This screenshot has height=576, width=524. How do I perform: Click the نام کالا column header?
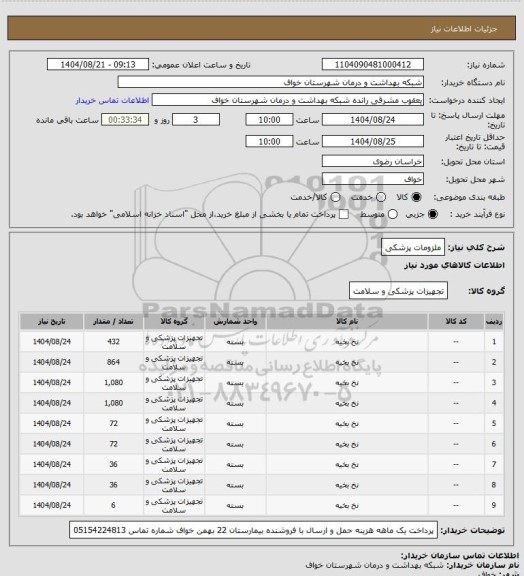tap(347, 321)
